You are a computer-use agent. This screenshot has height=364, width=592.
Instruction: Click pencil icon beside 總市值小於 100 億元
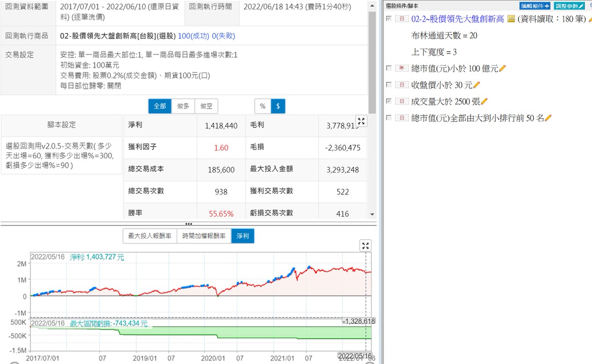pyautogui.click(x=503, y=69)
